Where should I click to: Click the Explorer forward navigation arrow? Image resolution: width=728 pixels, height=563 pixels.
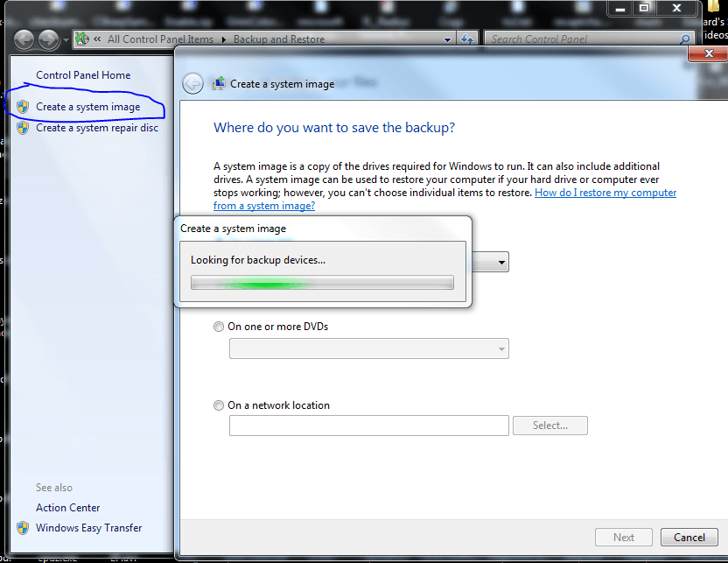48,39
